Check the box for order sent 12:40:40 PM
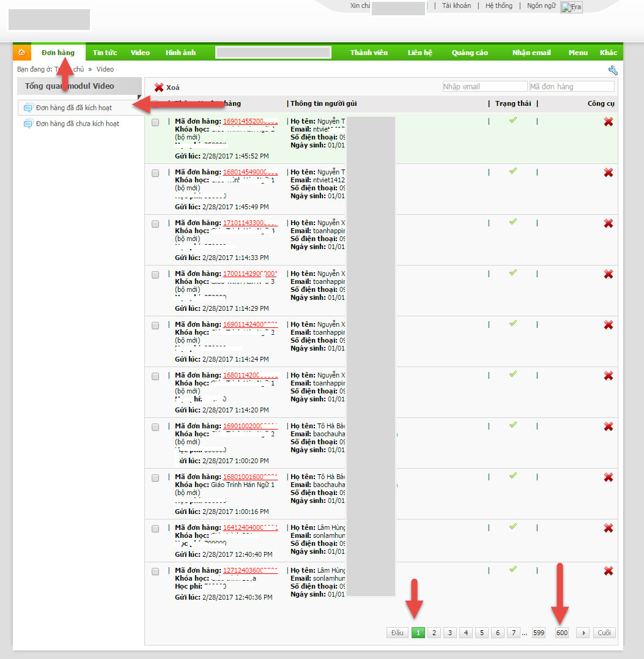 [155, 529]
